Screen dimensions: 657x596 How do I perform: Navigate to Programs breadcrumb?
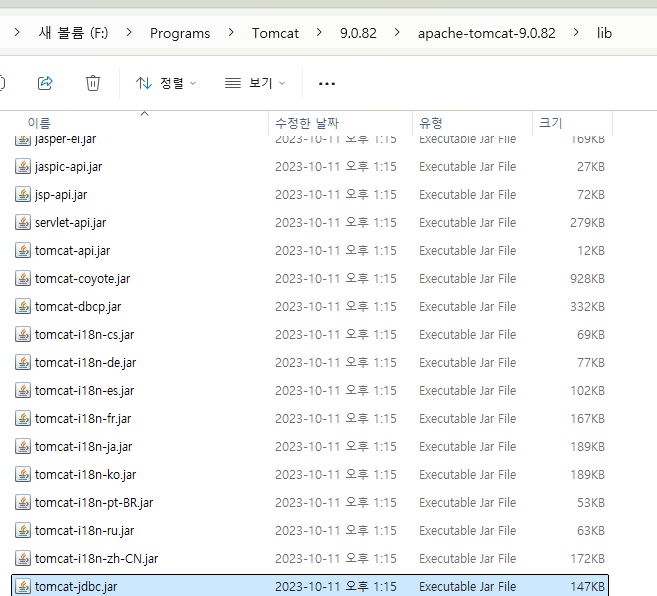click(180, 33)
